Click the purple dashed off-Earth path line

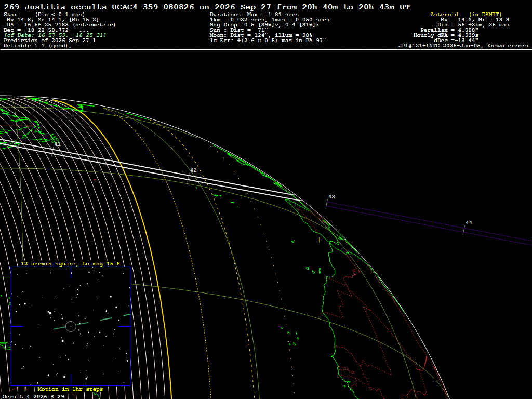pos(429,223)
